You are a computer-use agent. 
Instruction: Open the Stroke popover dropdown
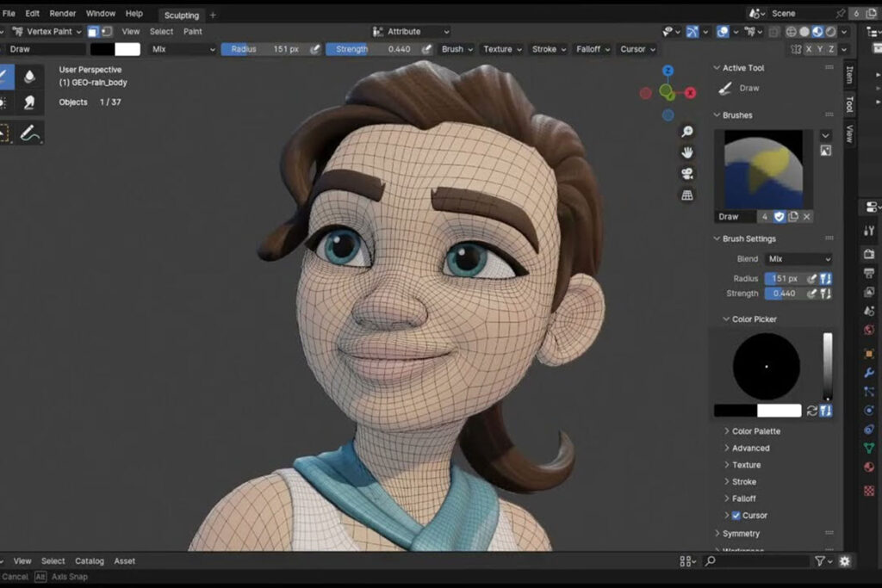(549, 49)
